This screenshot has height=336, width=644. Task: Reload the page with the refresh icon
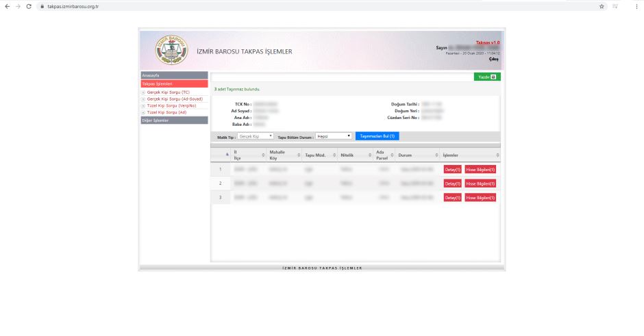pos(29,7)
